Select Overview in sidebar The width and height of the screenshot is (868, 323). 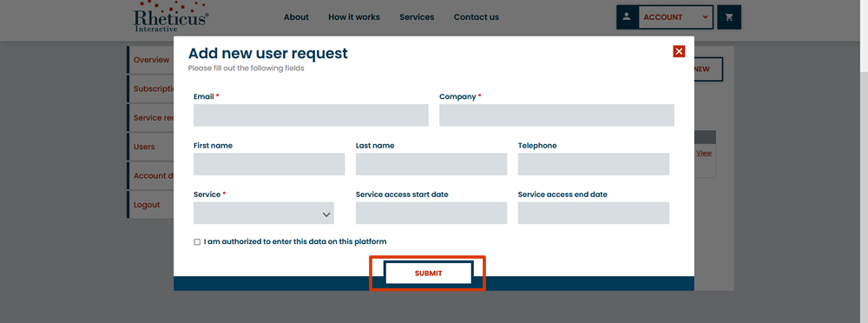(150, 60)
